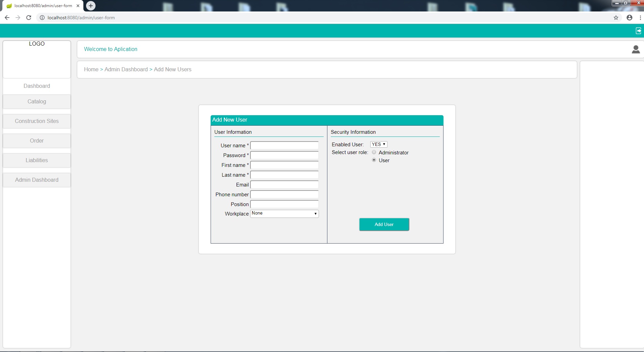
Task: Select the Administrator role radio button
Action: tap(374, 152)
